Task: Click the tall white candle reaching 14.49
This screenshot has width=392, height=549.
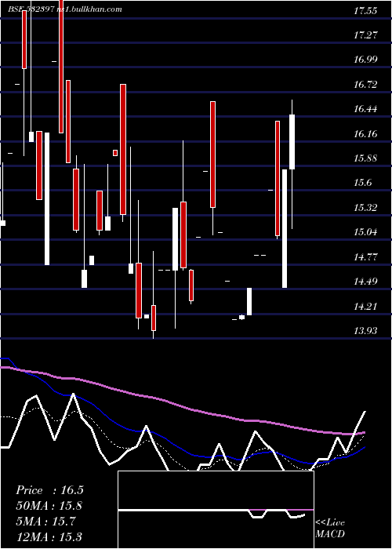Action: [285, 229]
